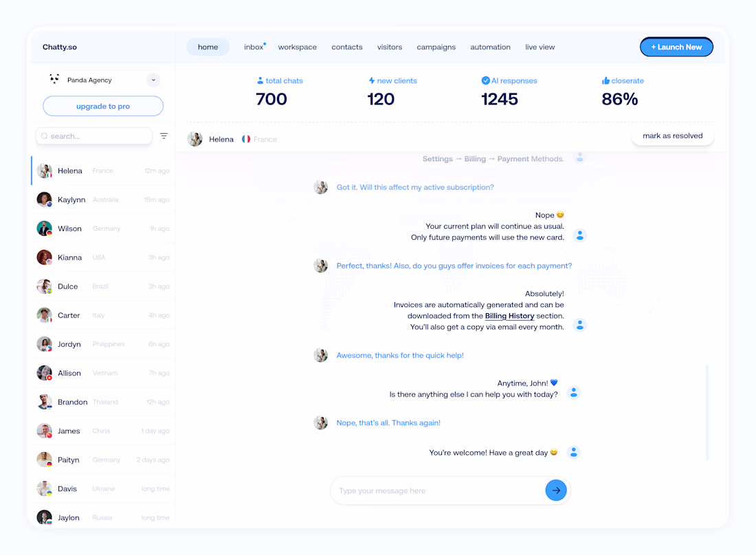This screenshot has height=555, width=756.
Task: Focus the contact search field
Action: point(94,136)
